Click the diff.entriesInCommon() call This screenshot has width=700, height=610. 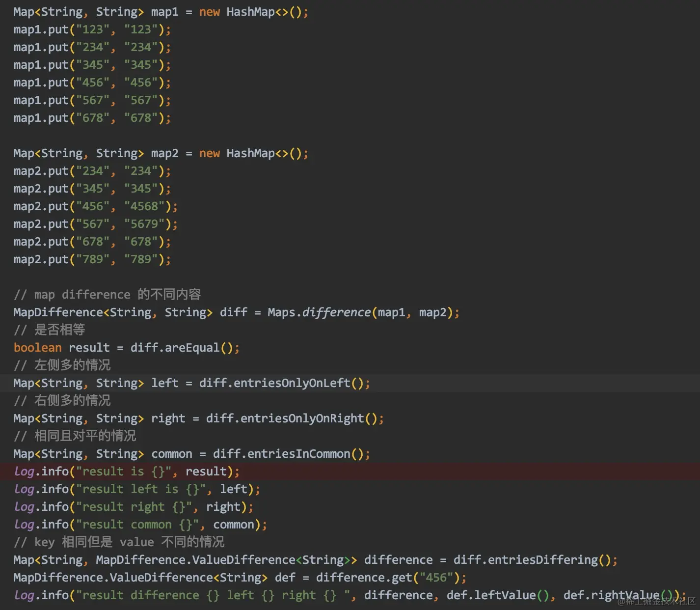pyautogui.click(x=288, y=454)
